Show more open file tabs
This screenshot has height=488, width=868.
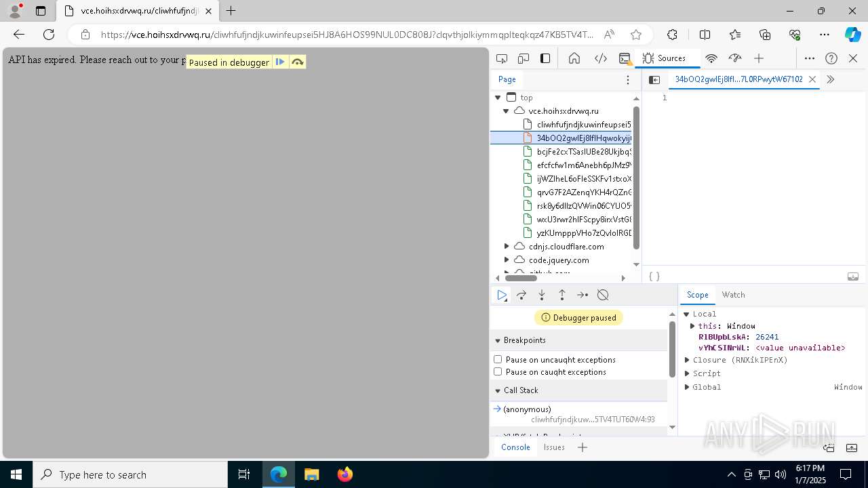(x=831, y=79)
